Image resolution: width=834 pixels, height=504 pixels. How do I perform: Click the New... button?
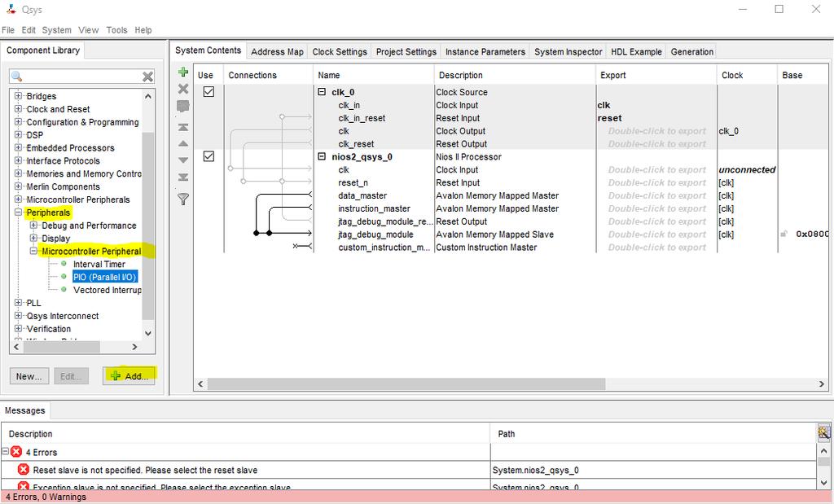29,376
